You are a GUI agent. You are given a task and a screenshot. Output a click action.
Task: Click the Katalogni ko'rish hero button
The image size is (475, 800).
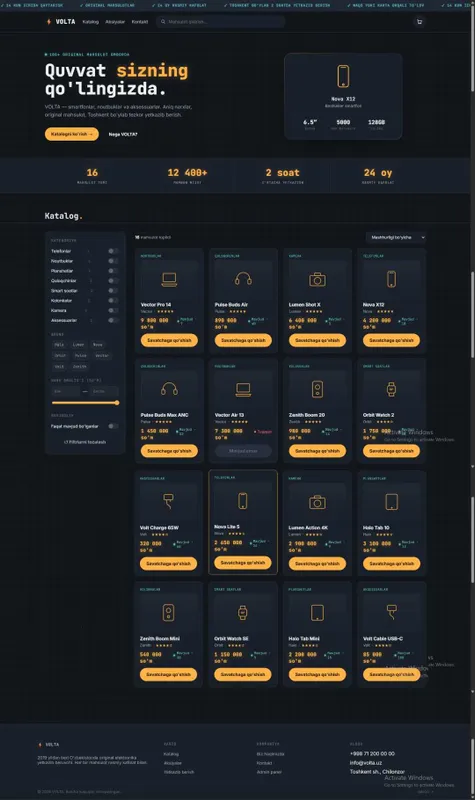pyautogui.click(x=72, y=134)
